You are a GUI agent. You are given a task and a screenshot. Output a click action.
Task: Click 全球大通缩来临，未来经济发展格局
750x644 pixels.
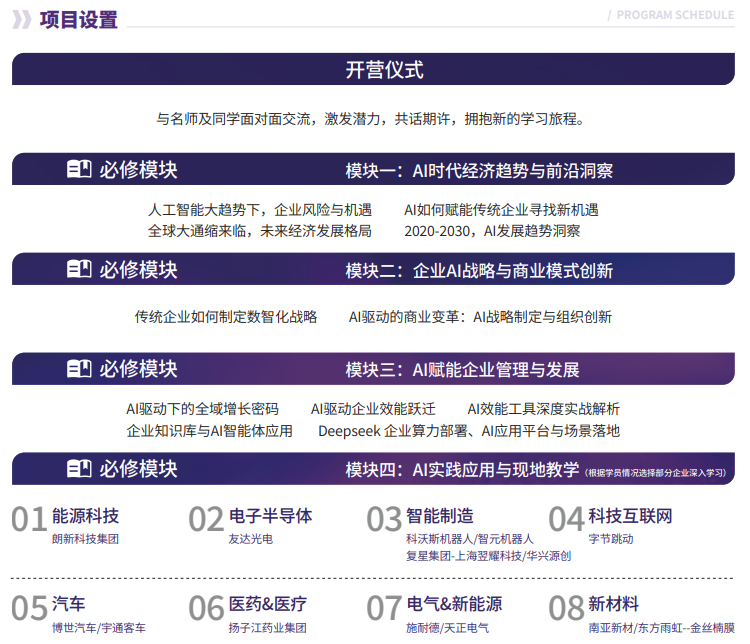click(260, 231)
